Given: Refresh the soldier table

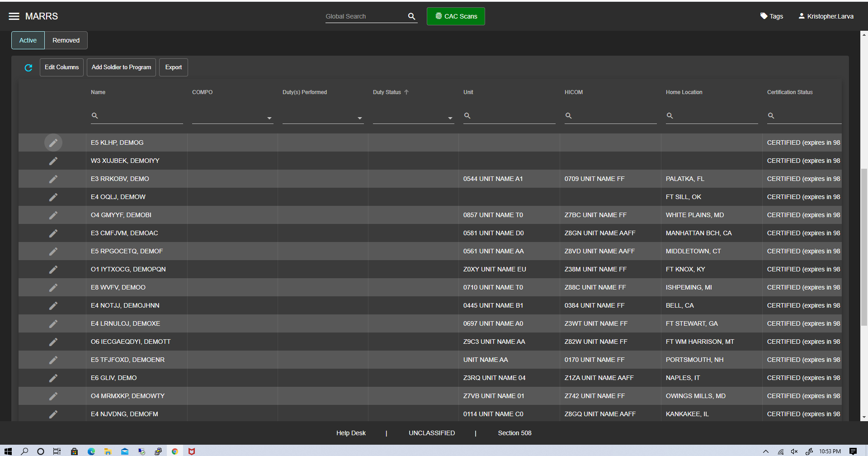Looking at the screenshot, I should (28, 67).
